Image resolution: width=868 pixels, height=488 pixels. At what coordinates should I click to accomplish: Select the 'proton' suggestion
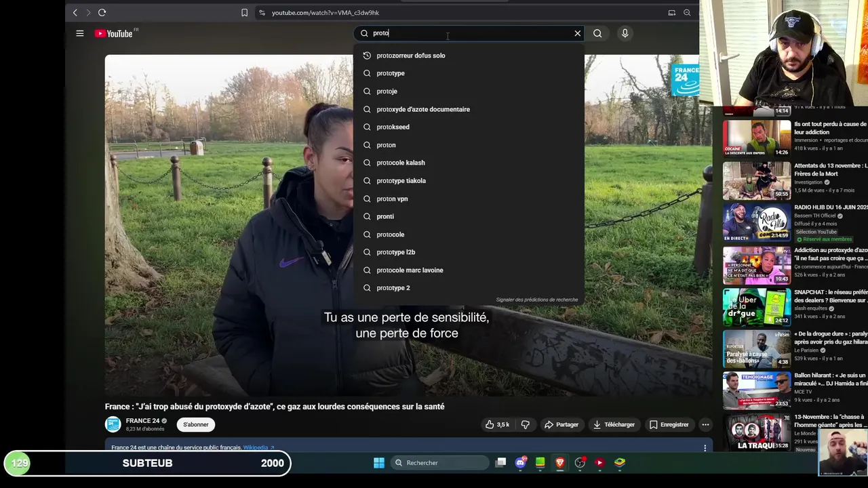[x=469, y=145]
